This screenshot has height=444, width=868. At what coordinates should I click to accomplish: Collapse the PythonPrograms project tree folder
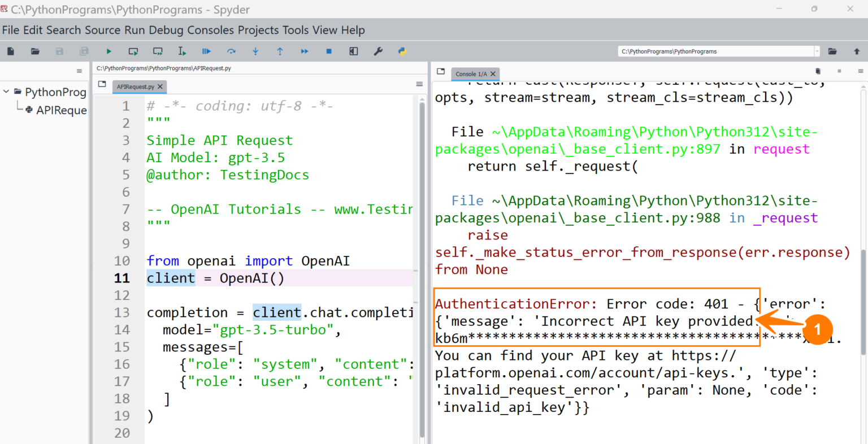[x=6, y=92]
